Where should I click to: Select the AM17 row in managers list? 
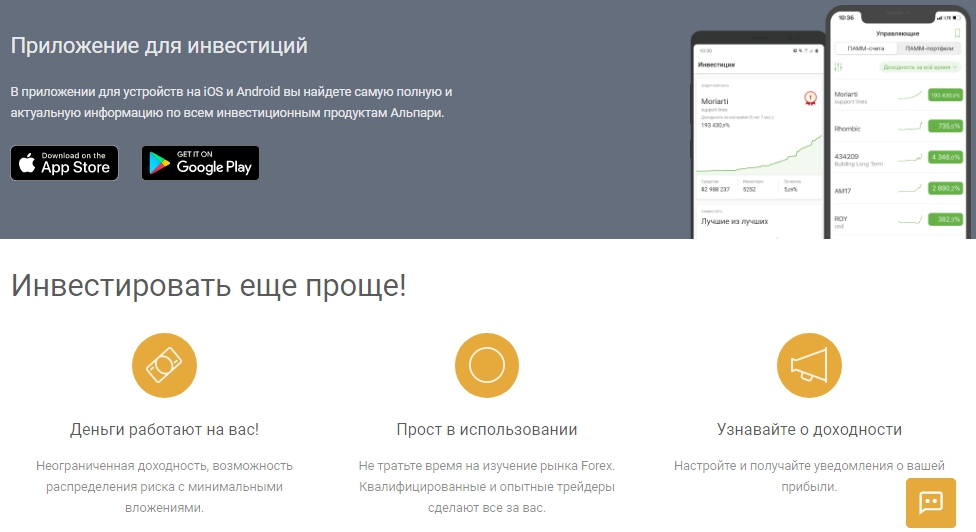pos(898,189)
